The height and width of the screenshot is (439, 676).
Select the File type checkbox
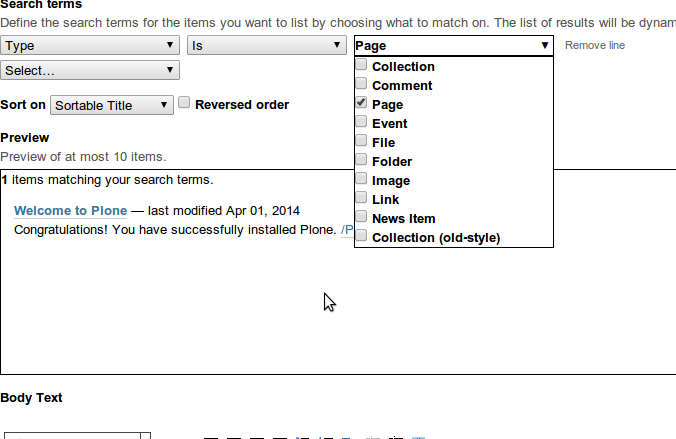click(x=361, y=142)
